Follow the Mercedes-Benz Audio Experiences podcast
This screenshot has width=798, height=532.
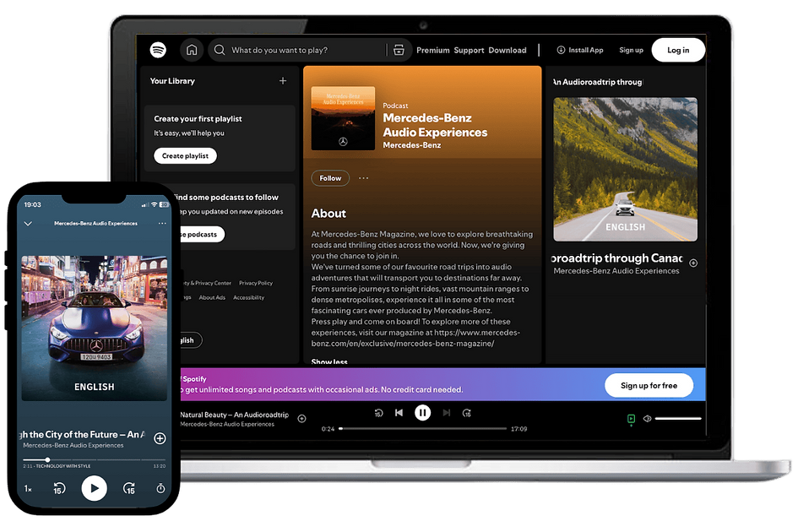pyautogui.click(x=330, y=178)
